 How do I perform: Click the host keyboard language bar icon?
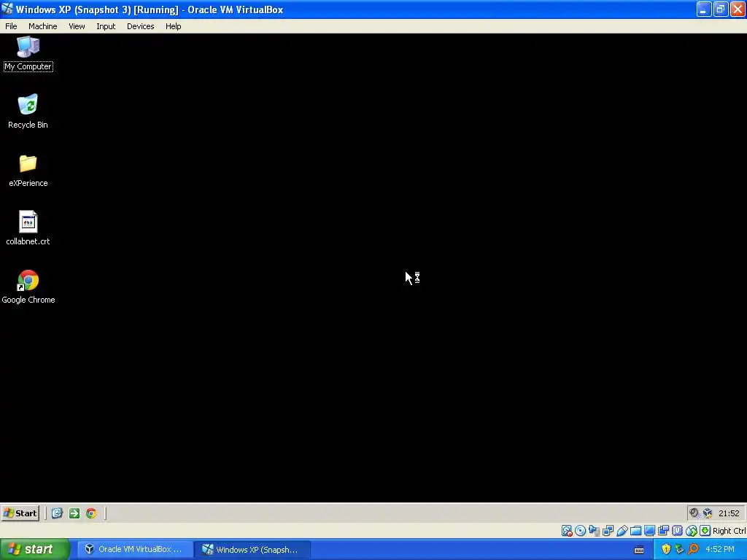coord(639,550)
